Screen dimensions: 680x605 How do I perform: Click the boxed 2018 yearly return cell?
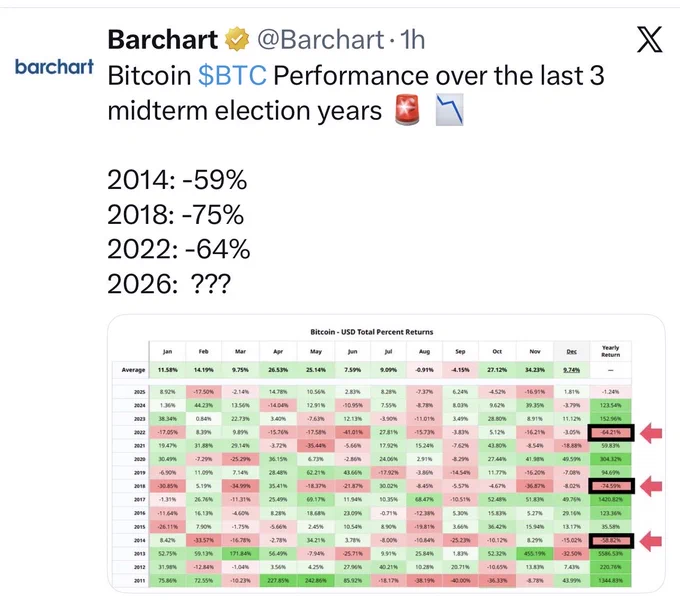[611, 486]
